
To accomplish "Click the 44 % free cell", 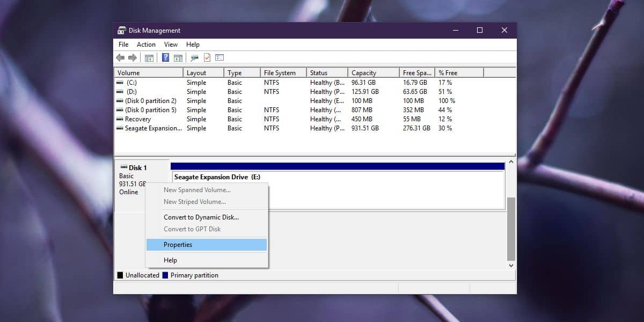I will tap(445, 110).
